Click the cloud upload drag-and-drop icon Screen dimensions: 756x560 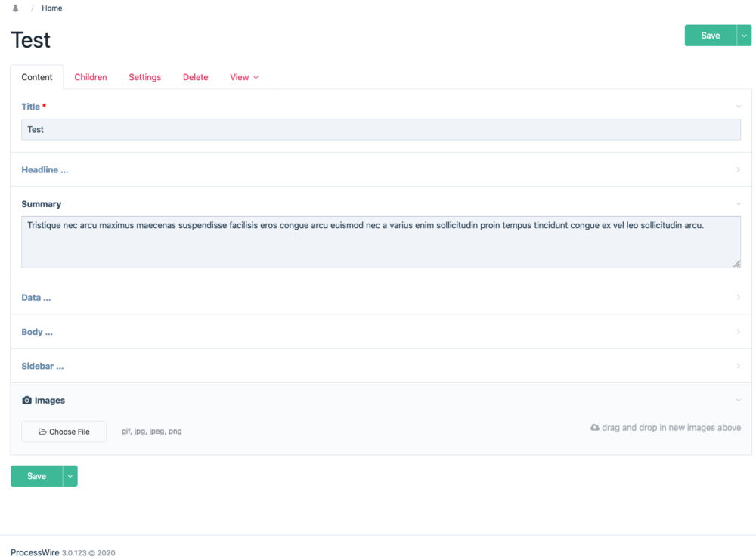pos(594,428)
